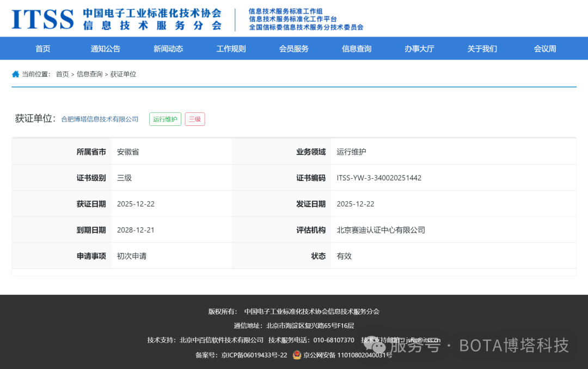
Task: Click the 所属省市 row label
Action: pyautogui.click(x=91, y=152)
